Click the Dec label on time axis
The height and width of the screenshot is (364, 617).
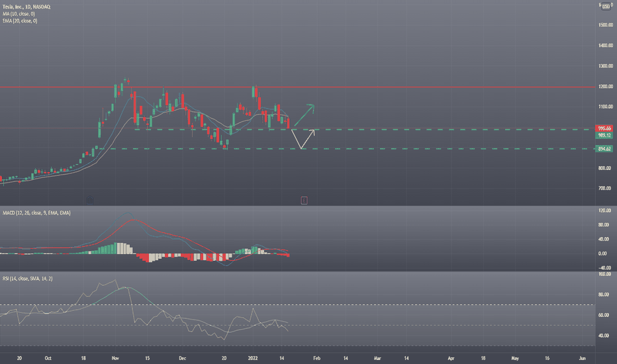click(182, 358)
